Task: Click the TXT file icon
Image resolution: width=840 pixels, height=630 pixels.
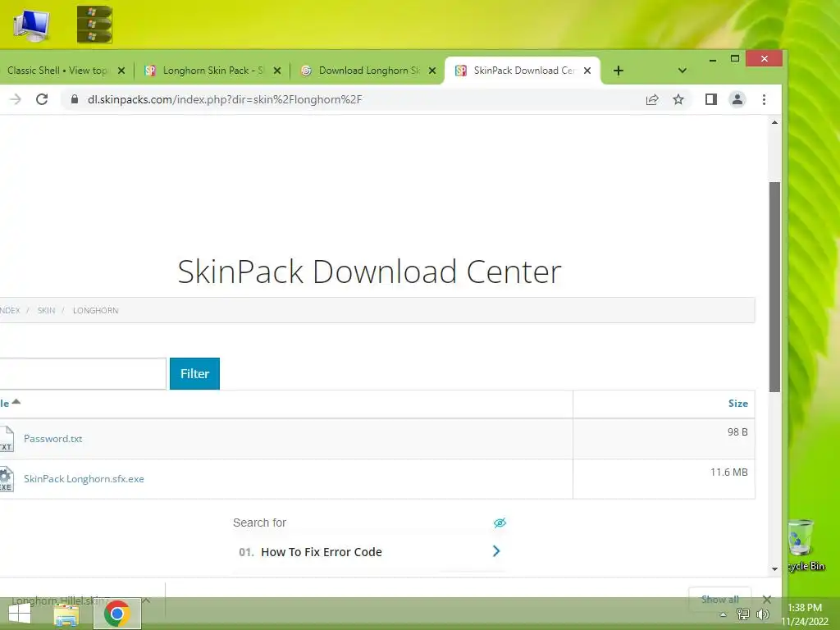Action: click(7, 439)
